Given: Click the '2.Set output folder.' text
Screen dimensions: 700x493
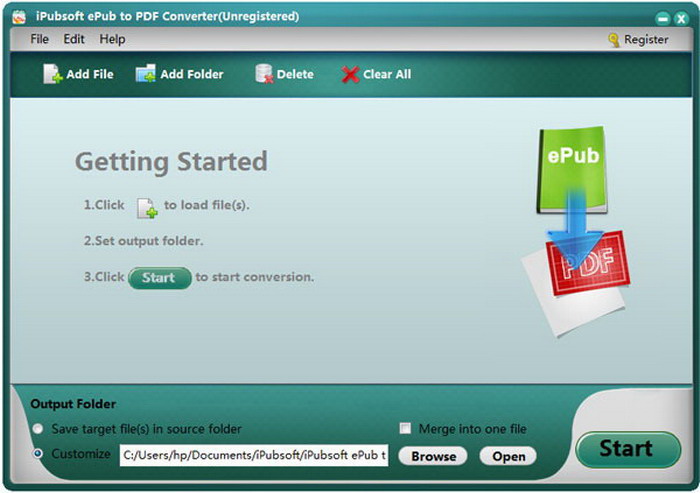Looking at the screenshot, I should pos(143,241).
